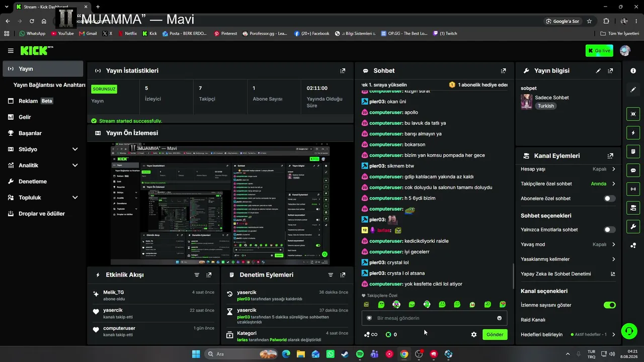The image size is (644, 362).
Task: Pop out the Etkinlik Akışı panel
Action: point(209,275)
